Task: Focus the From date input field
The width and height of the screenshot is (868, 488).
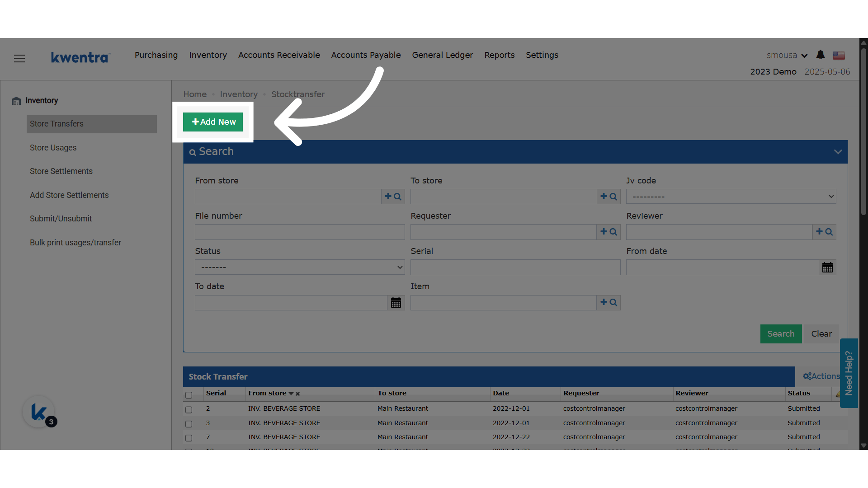Action: (722, 267)
